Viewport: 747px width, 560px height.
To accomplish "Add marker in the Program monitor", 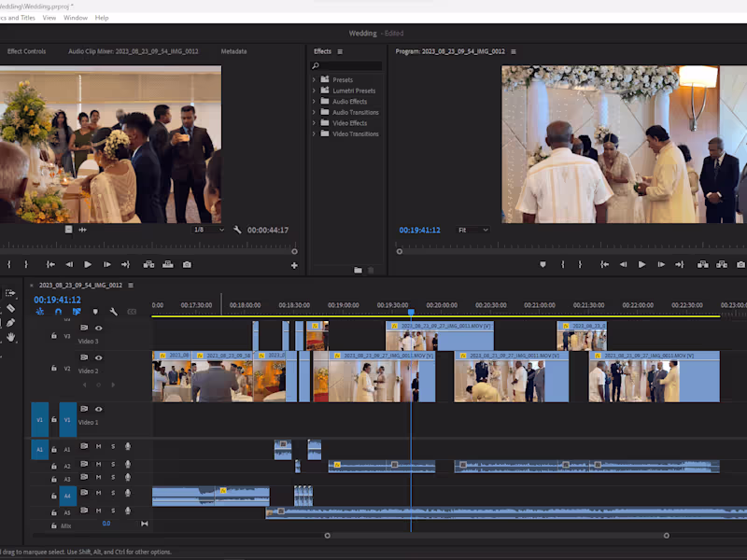I will (543, 264).
